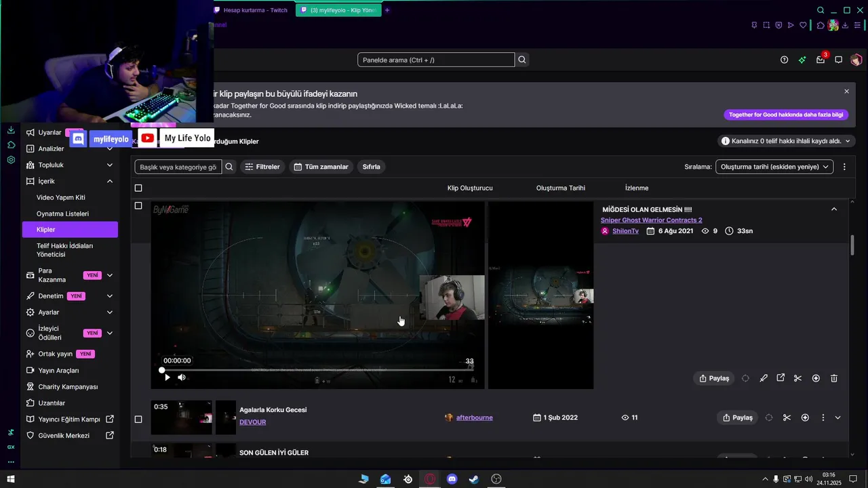Viewport: 868px width, 488px height.
Task: Open Opera GX from the taskbar
Action: point(430,479)
